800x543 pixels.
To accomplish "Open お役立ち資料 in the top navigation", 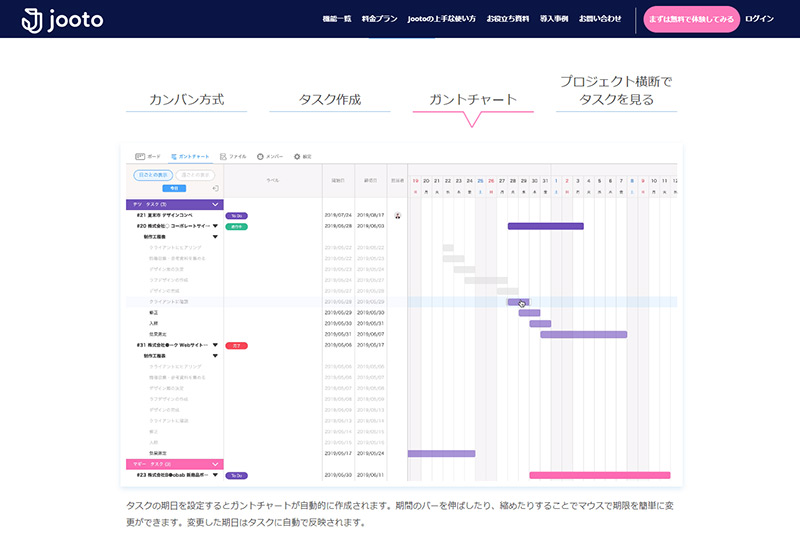I will 508,19.
